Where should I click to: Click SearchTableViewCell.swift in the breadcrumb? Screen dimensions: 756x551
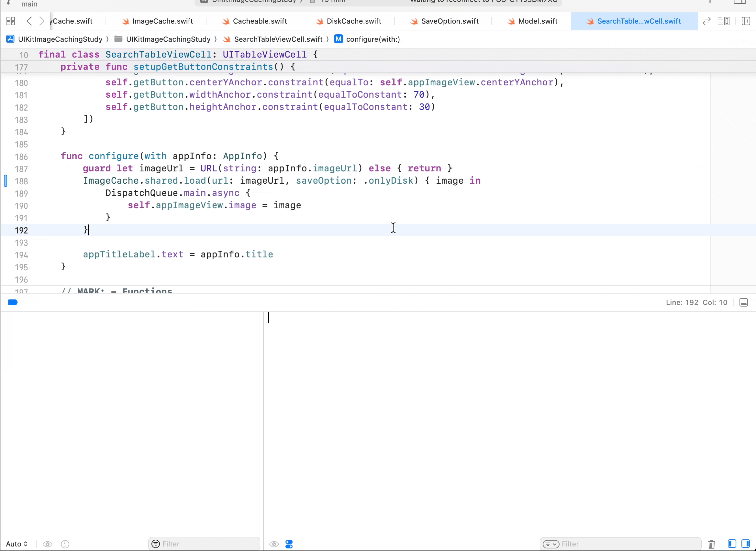(278, 39)
